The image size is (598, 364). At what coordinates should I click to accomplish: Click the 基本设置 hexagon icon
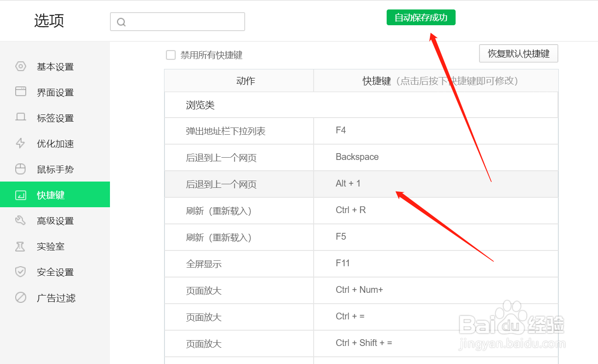21,67
